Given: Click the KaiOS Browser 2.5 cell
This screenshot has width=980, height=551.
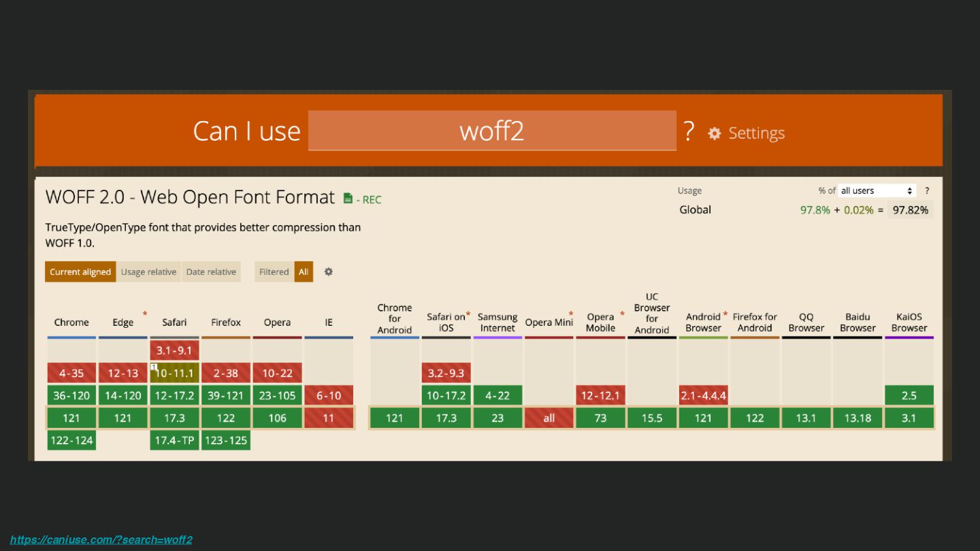Looking at the screenshot, I should [x=909, y=395].
